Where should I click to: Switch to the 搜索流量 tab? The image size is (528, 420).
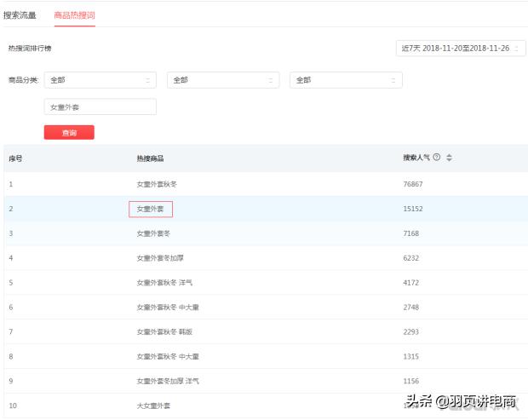pos(20,15)
